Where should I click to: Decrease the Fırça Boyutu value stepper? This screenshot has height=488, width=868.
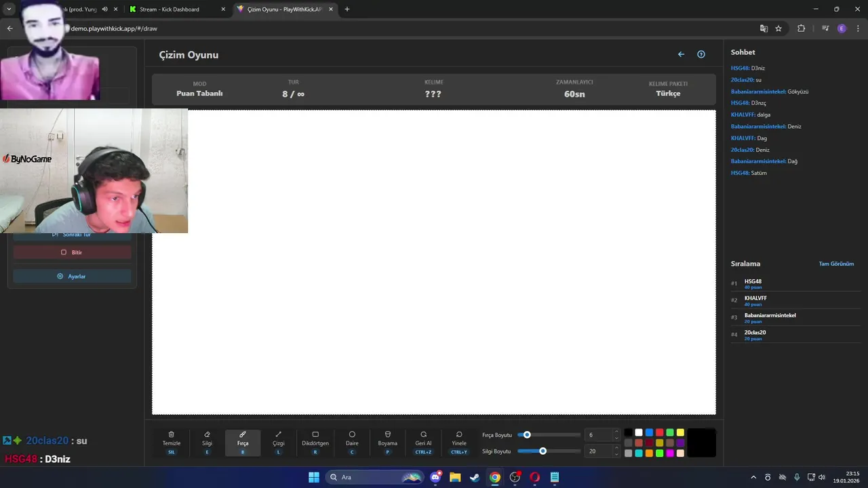(616, 438)
